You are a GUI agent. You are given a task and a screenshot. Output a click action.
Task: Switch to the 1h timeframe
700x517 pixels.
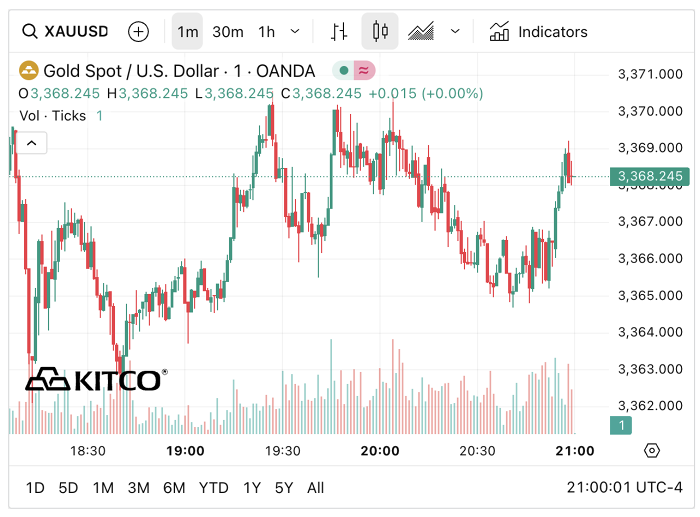pyautogui.click(x=267, y=32)
